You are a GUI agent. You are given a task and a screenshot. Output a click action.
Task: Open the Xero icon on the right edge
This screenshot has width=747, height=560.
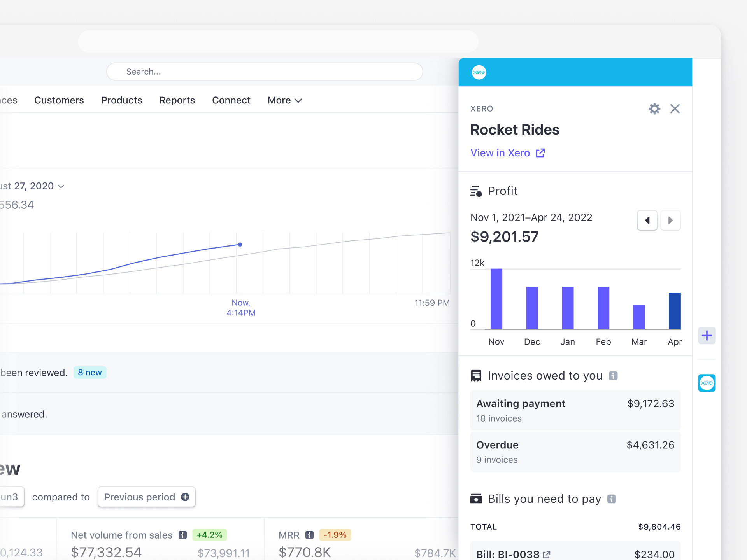click(x=707, y=383)
